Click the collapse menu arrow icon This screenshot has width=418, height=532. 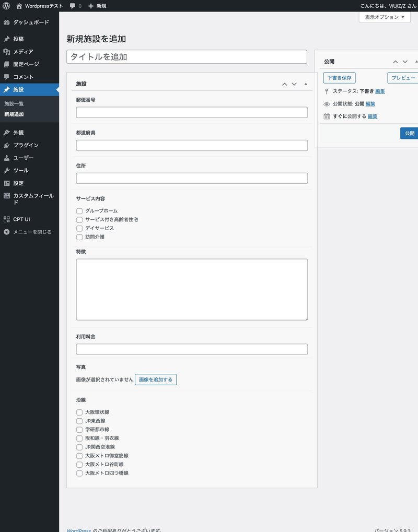6,232
